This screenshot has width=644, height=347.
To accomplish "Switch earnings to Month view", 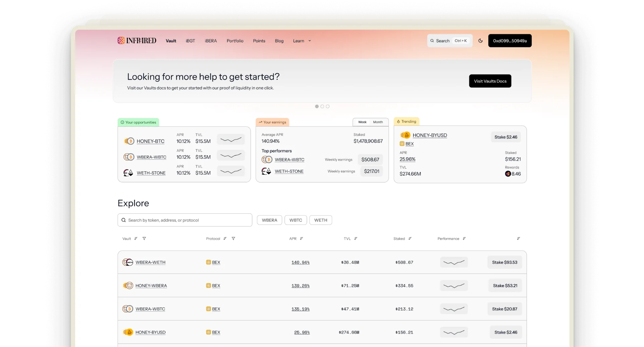I will [x=378, y=122].
